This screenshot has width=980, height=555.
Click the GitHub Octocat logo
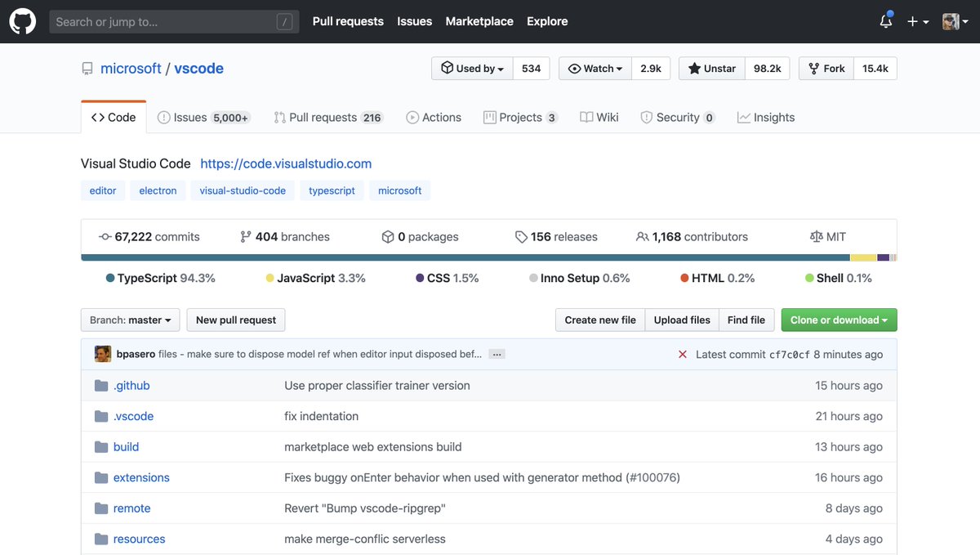(22, 21)
